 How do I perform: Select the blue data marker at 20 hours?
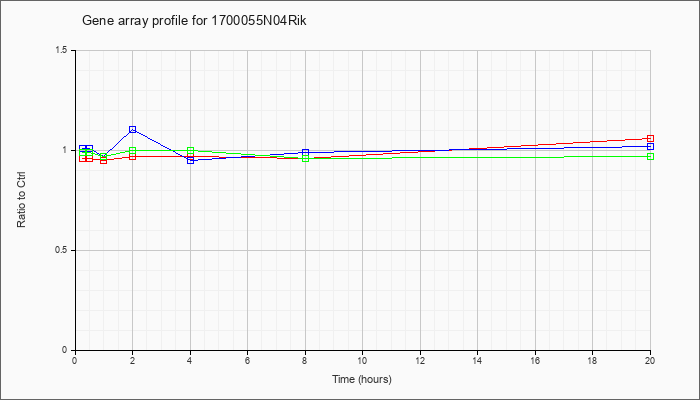tap(650, 146)
